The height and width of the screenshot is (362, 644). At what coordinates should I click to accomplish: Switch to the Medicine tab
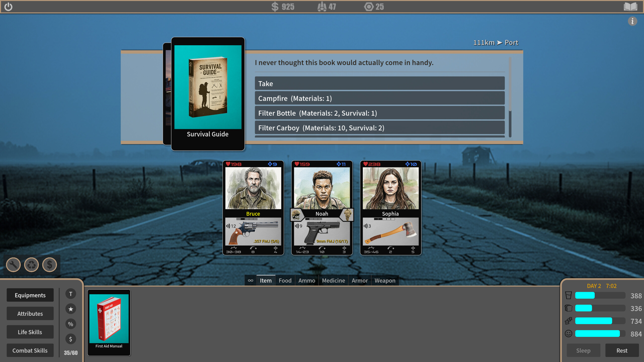pos(333,281)
